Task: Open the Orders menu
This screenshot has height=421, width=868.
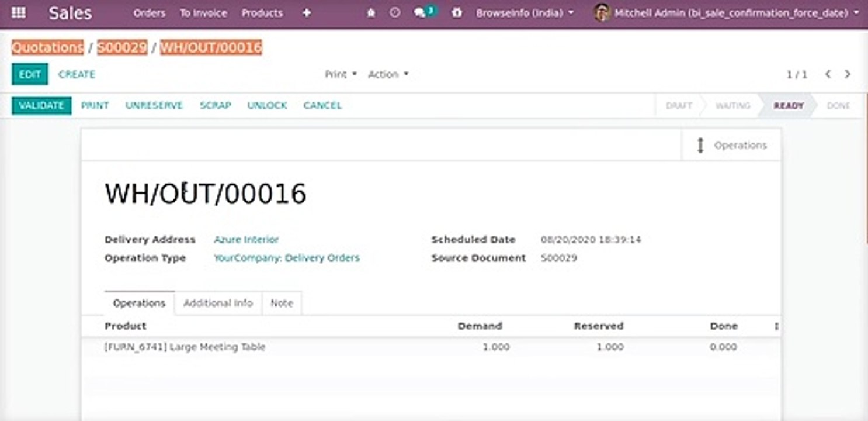Action: [149, 13]
